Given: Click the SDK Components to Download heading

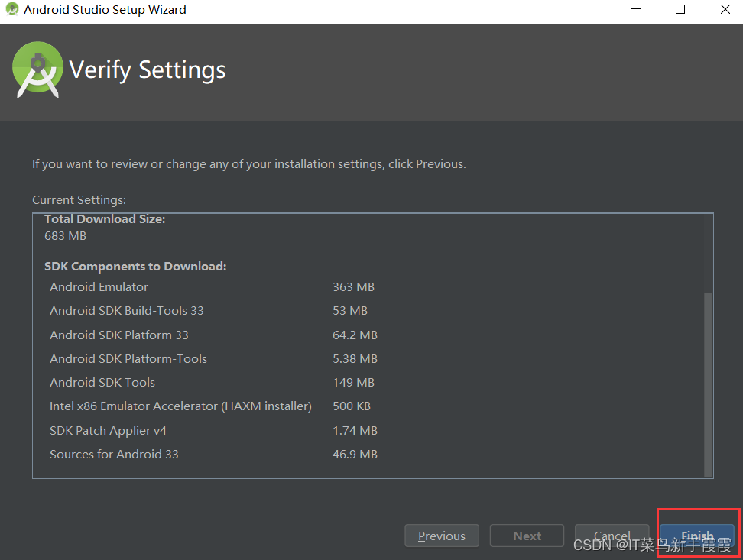Looking at the screenshot, I should point(135,267).
